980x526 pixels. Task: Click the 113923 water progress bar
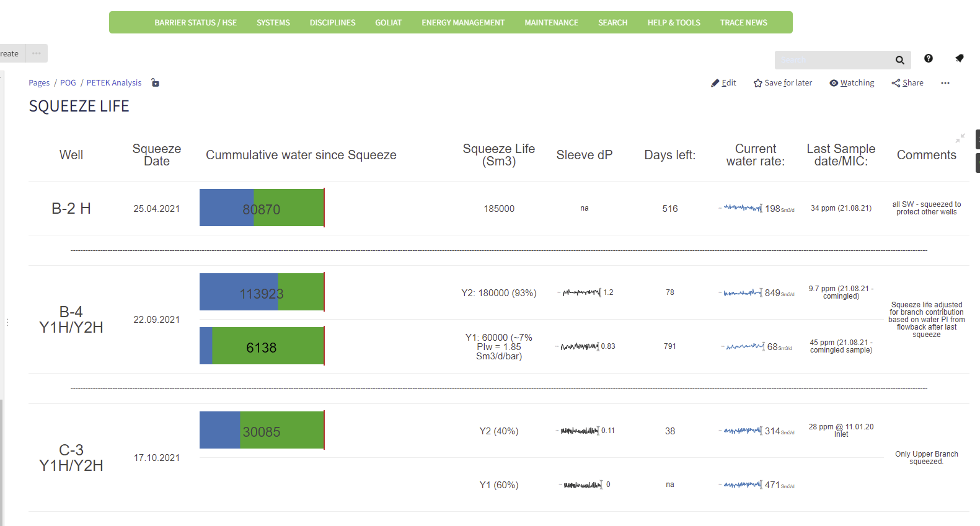(262, 292)
